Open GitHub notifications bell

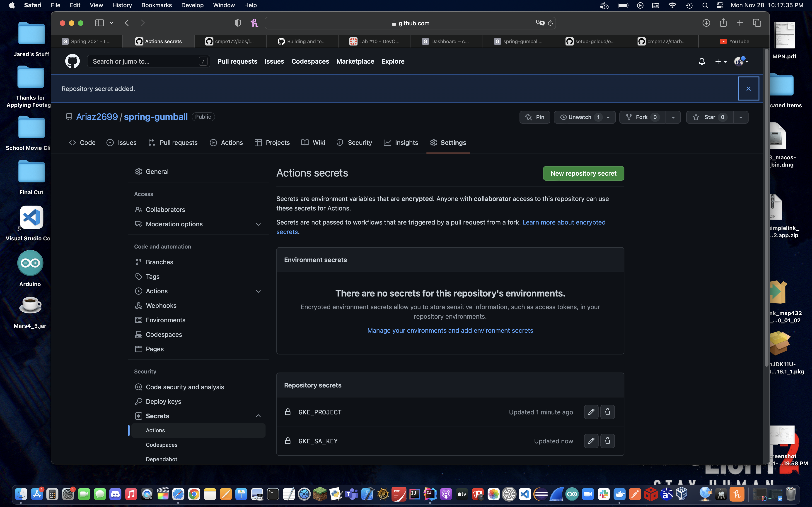click(x=702, y=61)
